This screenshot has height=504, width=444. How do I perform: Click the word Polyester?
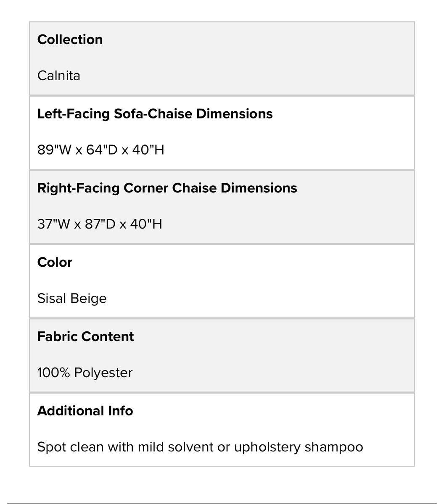103,373
